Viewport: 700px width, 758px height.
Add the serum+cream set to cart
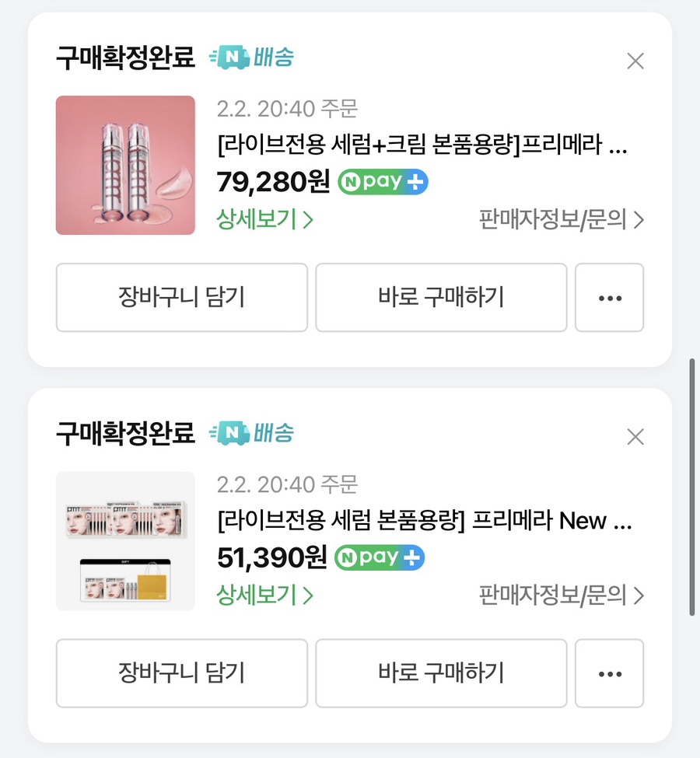(x=181, y=298)
